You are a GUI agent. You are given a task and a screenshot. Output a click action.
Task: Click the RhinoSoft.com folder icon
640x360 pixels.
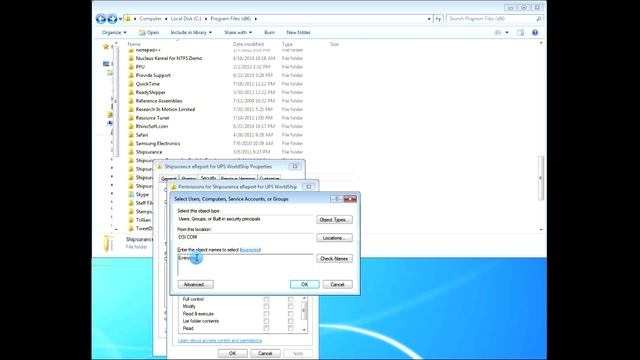131,127
